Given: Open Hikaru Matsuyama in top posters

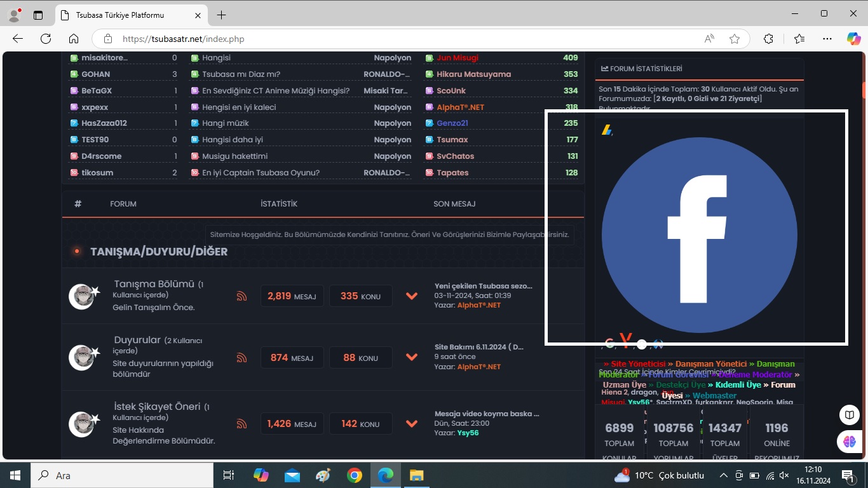Looking at the screenshot, I should 473,74.
